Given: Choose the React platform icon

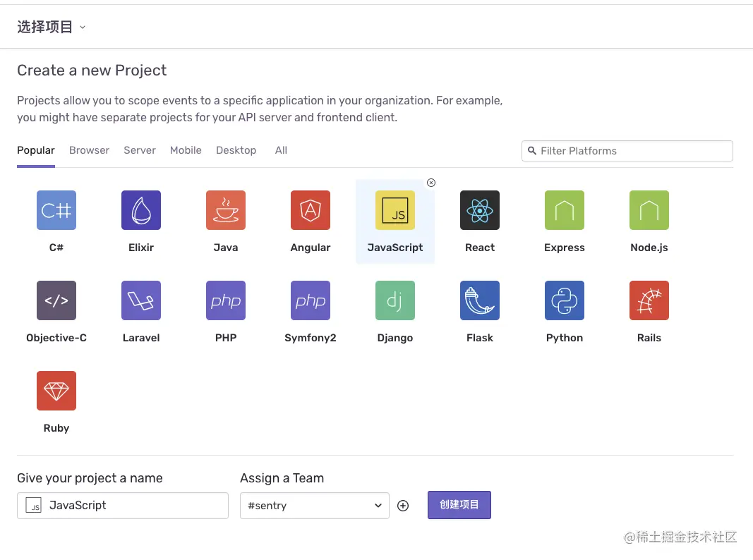Looking at the screenshot, I should click(x=480, y=210).
